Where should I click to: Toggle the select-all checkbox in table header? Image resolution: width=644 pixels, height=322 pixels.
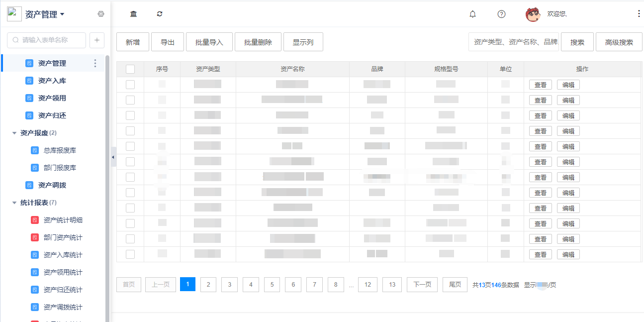point(130,69)
